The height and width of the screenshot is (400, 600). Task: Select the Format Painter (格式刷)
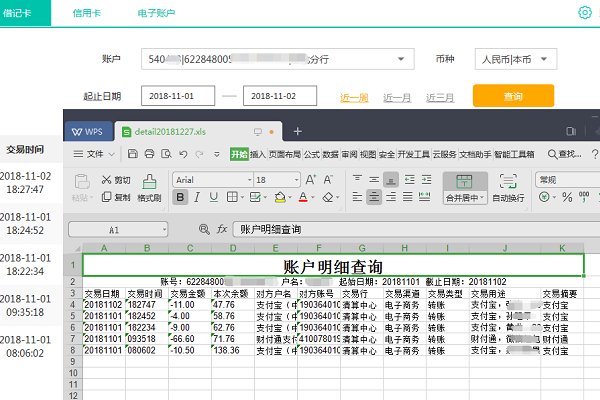[x=149, y=188]
